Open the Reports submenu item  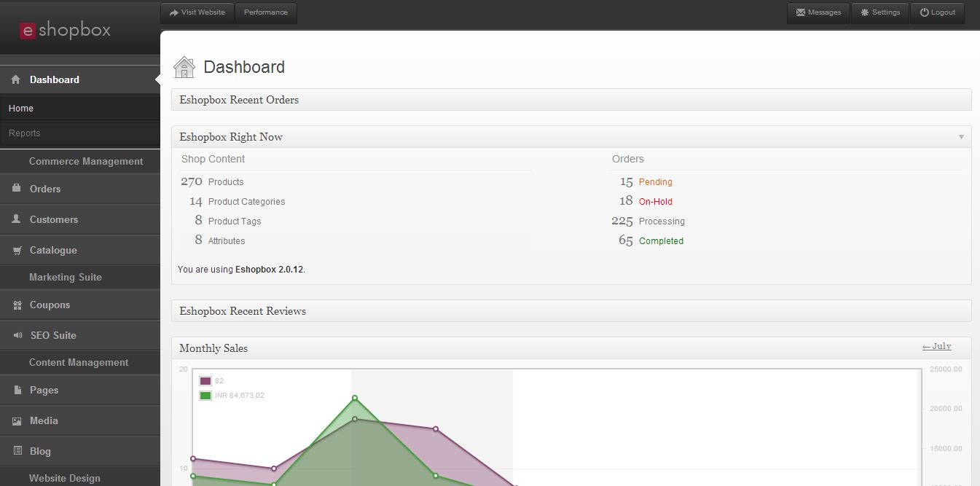[25, 133]
